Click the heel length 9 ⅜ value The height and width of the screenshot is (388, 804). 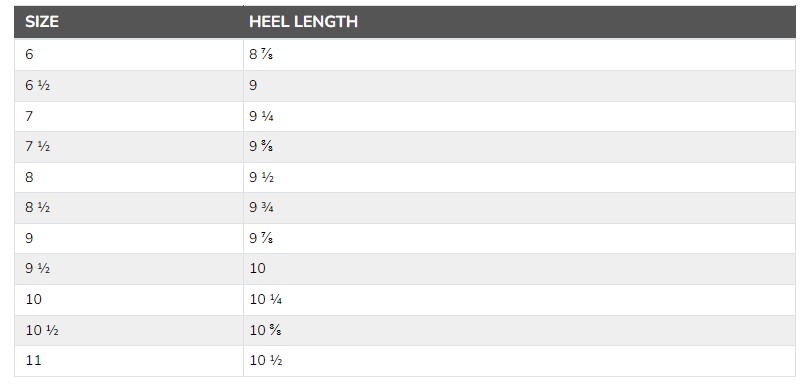(261, 147)
